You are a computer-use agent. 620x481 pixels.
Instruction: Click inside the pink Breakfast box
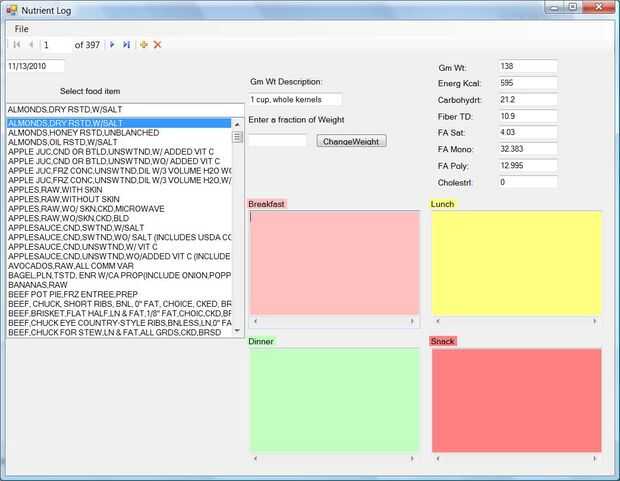335,263
